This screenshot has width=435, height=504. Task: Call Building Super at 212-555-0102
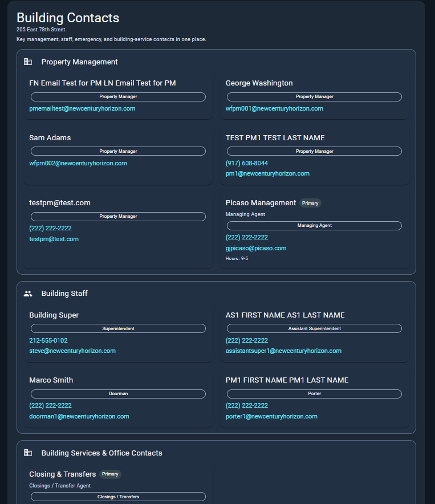pos(48,340)
